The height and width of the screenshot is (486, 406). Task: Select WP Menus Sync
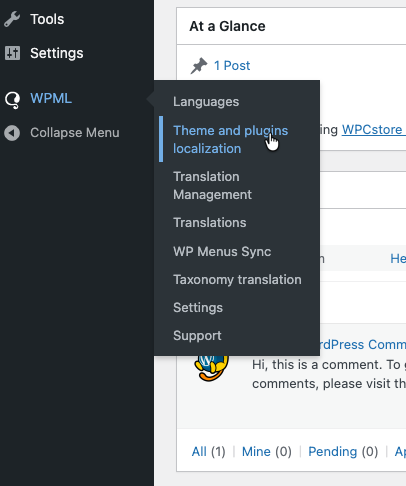click(x=222, y=252)
